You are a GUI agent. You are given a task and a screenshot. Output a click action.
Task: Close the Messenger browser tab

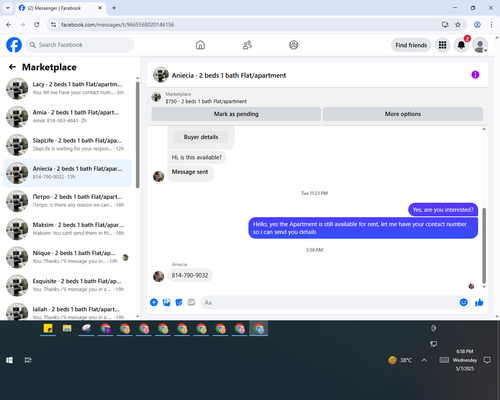click(x=100, y=8)
